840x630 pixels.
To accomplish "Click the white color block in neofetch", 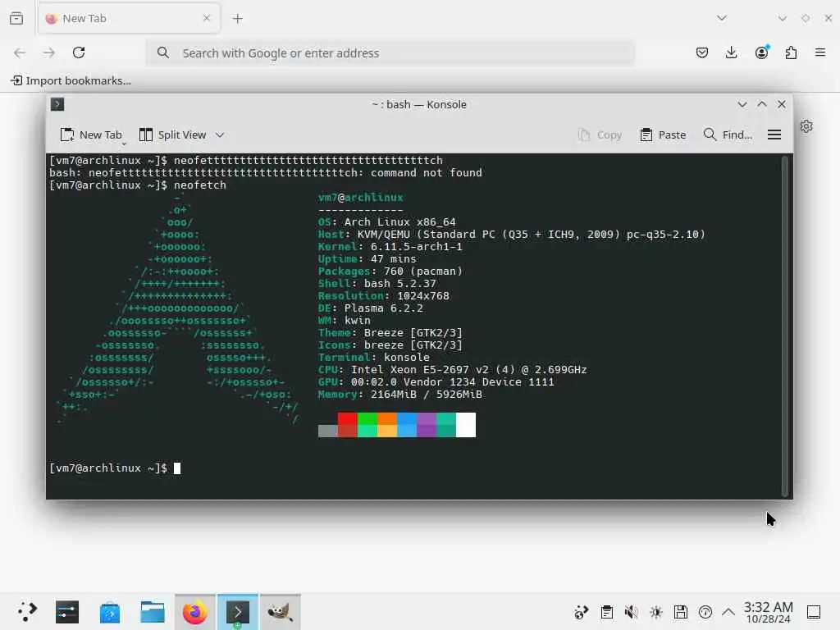I will click(x=466, y=425).
